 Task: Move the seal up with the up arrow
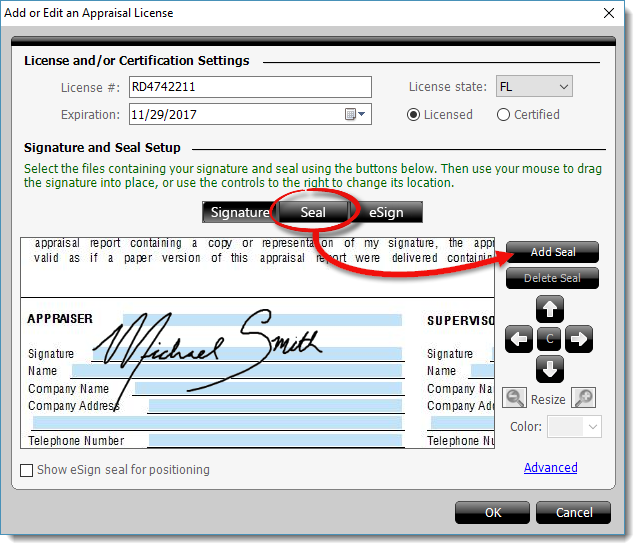(x=549, y=309)
